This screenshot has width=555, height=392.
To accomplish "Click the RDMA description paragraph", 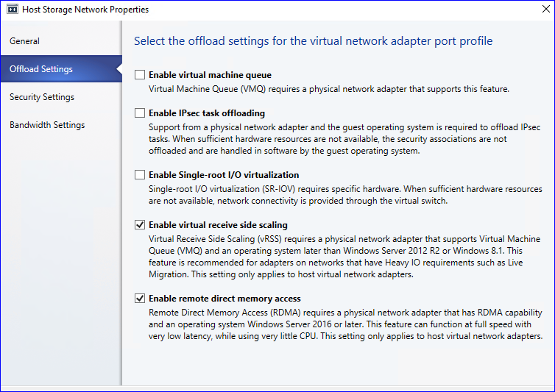I will click(x=345, y=324).
